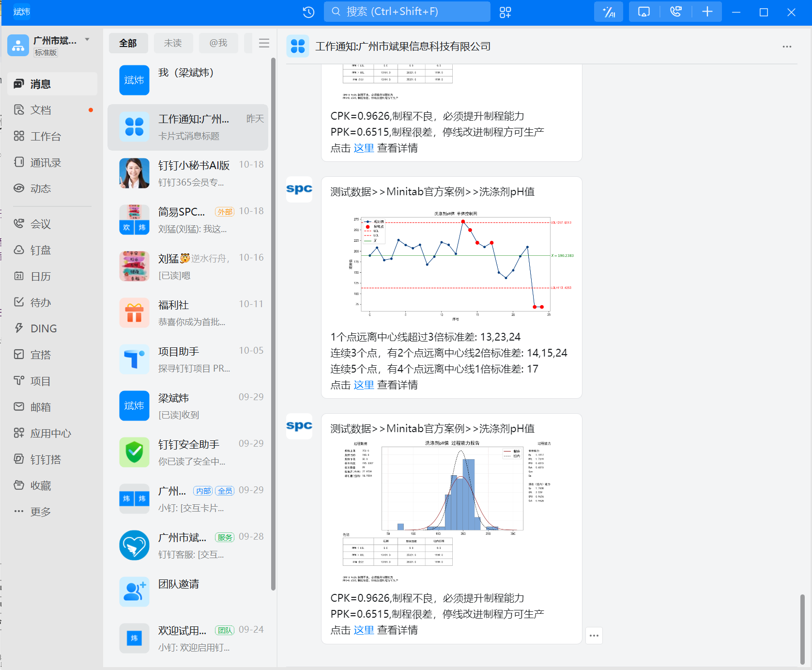Open the 欢迎试用... team conversation

tap(188, 639)
